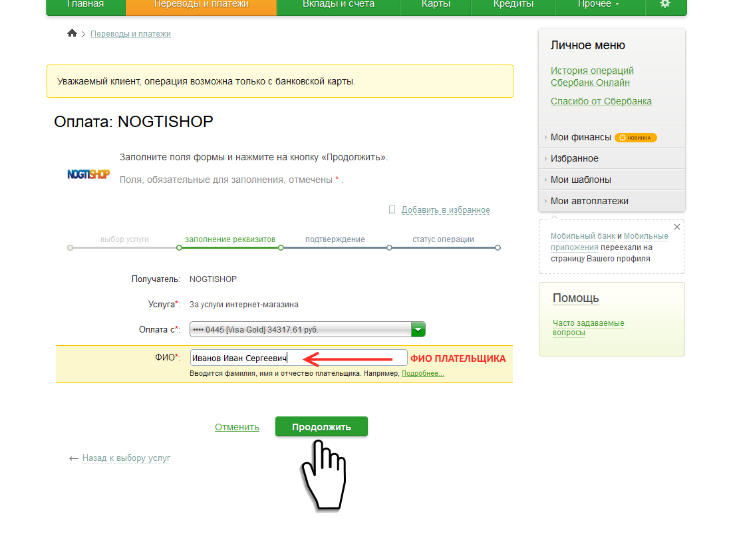Click the home icon in breadcrumbs
Image resolution: width=731 pixels, height=560 pixels.
tap(72, 33)
